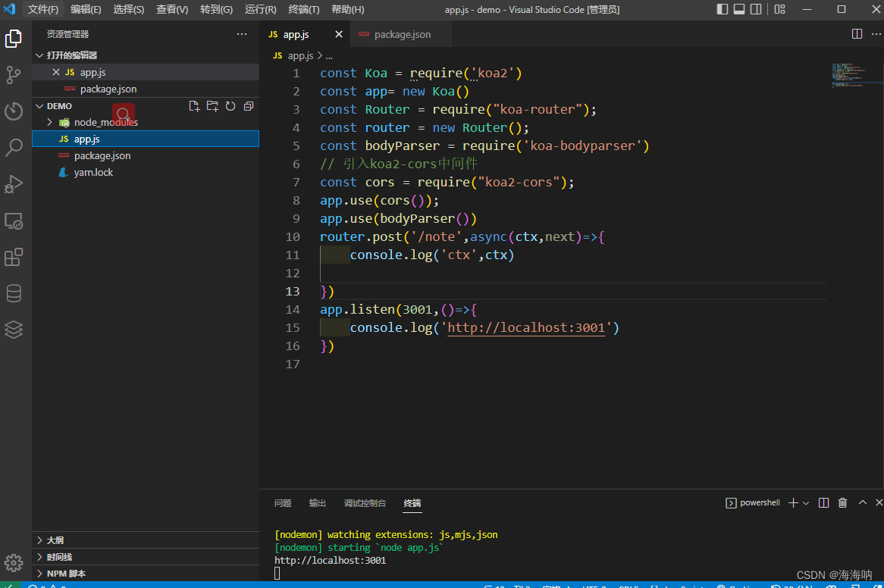Click the localhost:3001 link in code
The image size is (884, 588).
[526, 328]
